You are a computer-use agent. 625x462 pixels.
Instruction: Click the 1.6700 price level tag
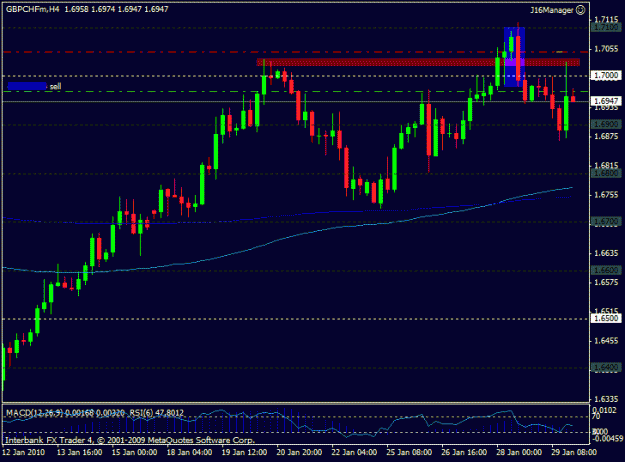(x=606, y=221)
